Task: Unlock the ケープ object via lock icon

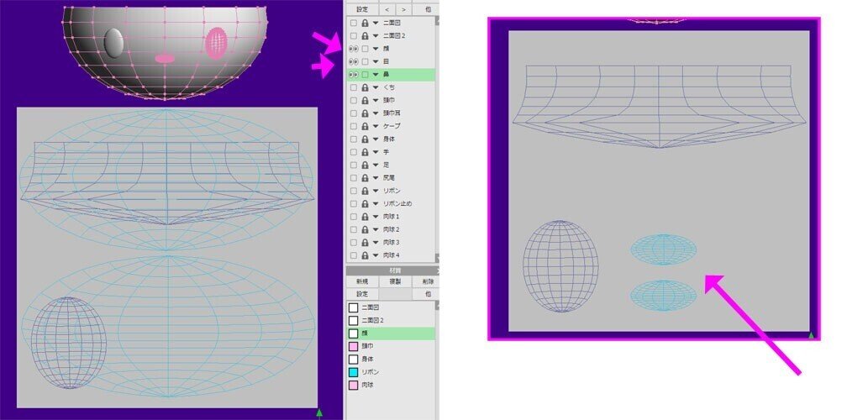Action: (365, 126)
